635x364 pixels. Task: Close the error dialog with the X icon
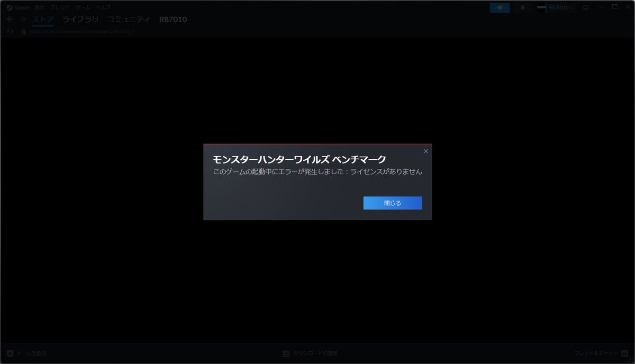pyautogui.click(x=426, y=151)
